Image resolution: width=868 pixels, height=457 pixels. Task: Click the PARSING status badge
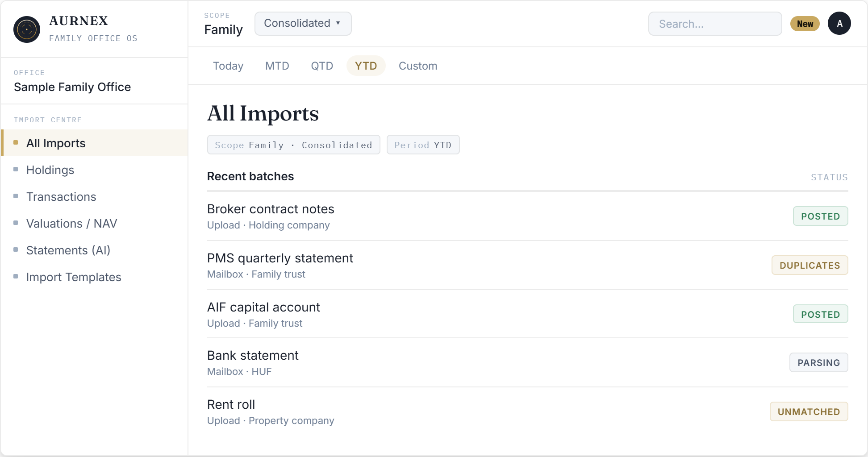point(819,362)
